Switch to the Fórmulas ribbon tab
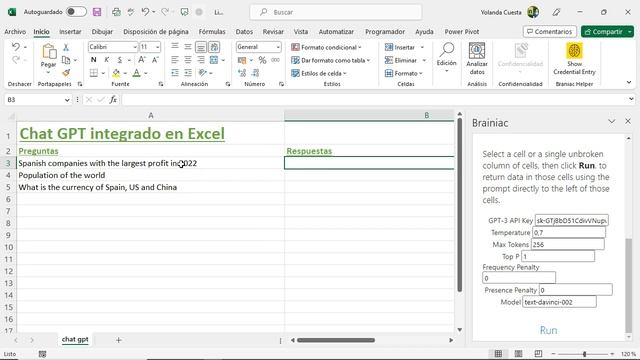Screen dimensions: 640x360 pyautogui.click(x=212, y=31)
